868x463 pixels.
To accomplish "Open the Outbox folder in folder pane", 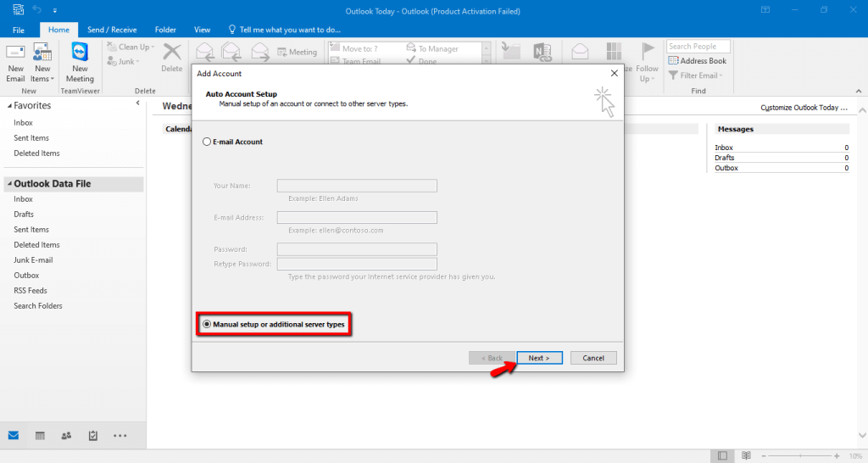I will pos(26,276).
